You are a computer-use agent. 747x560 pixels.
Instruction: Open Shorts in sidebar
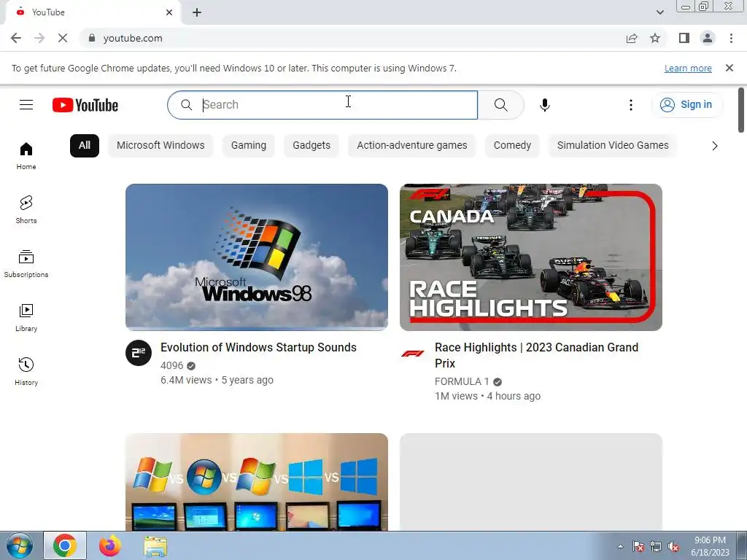[x=26, y=209]
